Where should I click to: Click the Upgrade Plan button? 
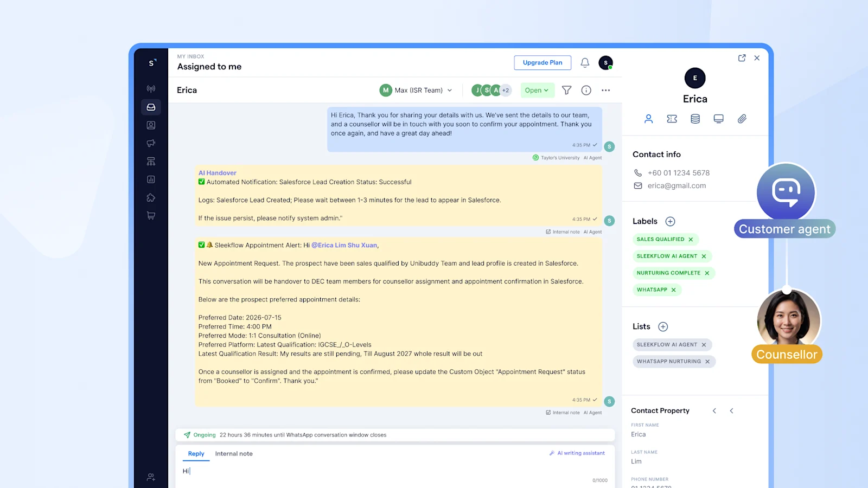[x=542, y=63]
